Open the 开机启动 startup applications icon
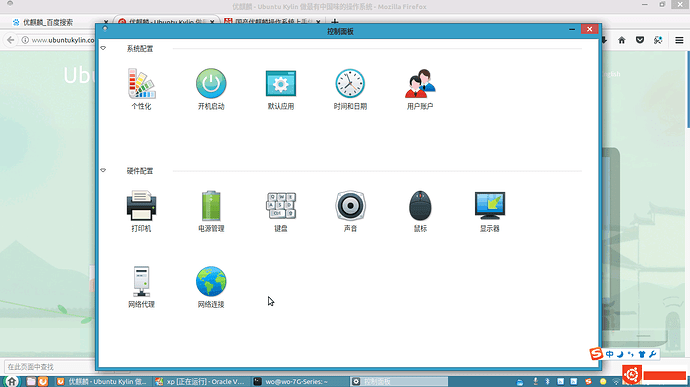The width and height of the screenshot is (690, 387). click(211, 88)
